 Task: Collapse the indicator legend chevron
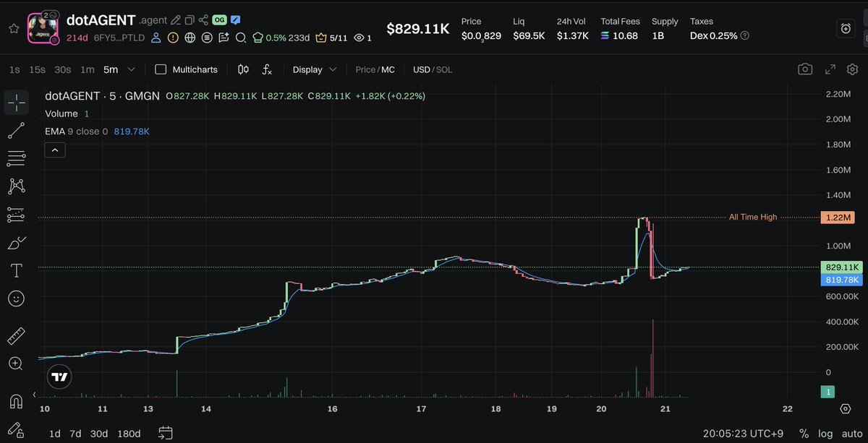[x=56, y=150]
